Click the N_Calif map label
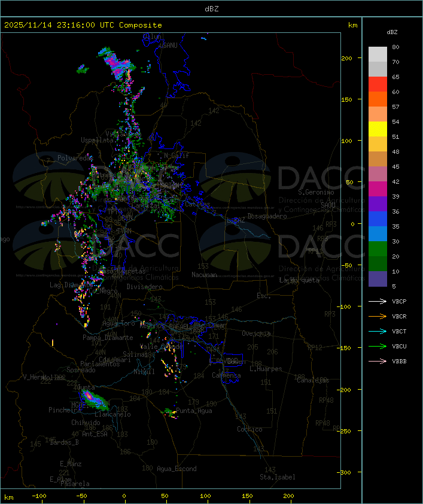The width and height of the screenshot is (423, 504). 176,156
